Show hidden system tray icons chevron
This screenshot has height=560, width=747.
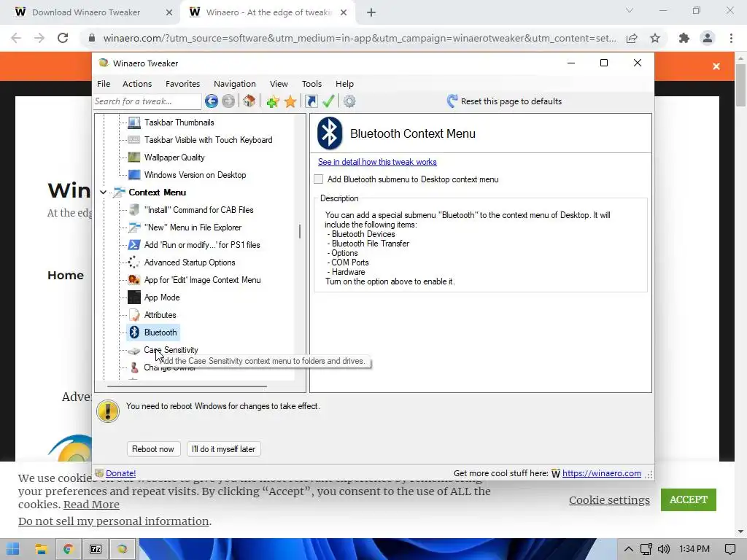coord(629,549)
